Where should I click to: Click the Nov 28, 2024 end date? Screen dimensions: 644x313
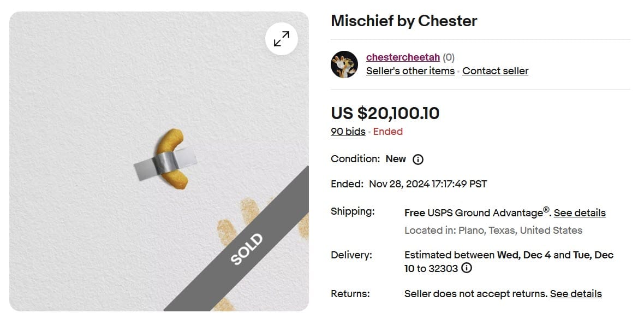click(428, 184)
